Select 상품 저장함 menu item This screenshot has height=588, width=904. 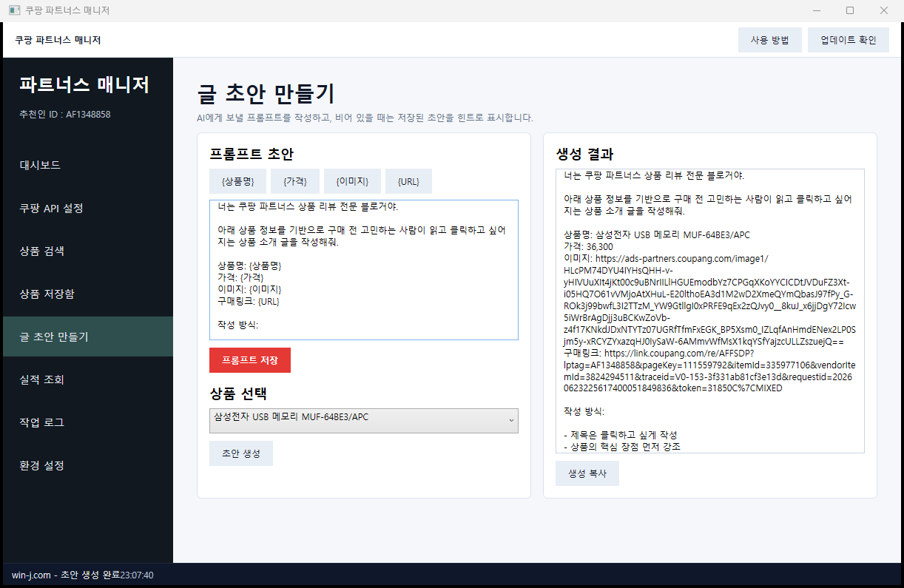[88, 294]
